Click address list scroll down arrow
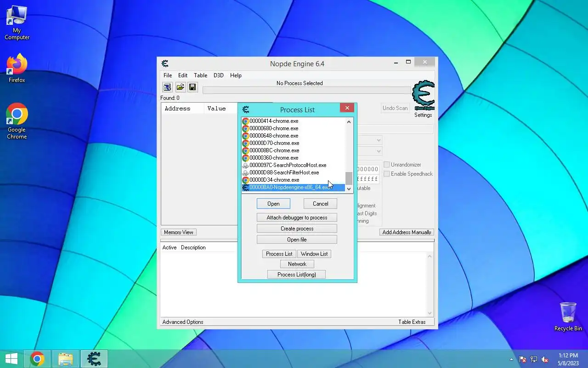Viewport: 588px width, 368px height. coord(430,313)
